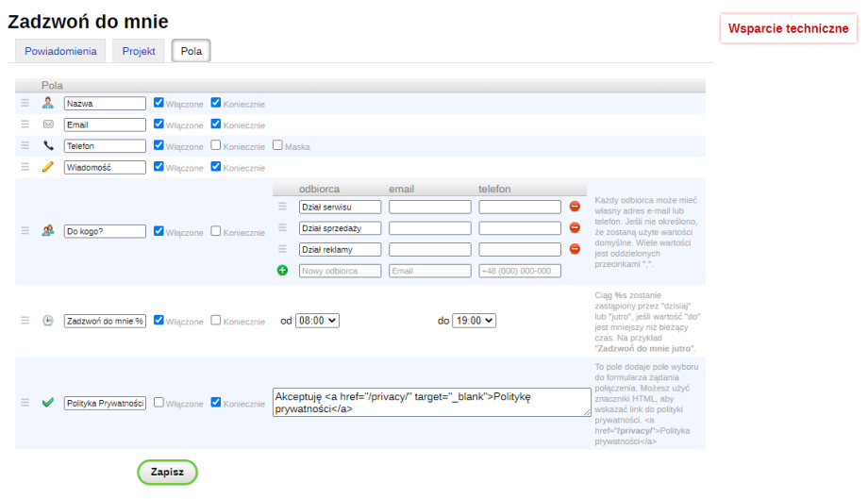The image size is (868, 499).
Task: Click the green add new recipient icon
Action: click(x=282, y=271)
